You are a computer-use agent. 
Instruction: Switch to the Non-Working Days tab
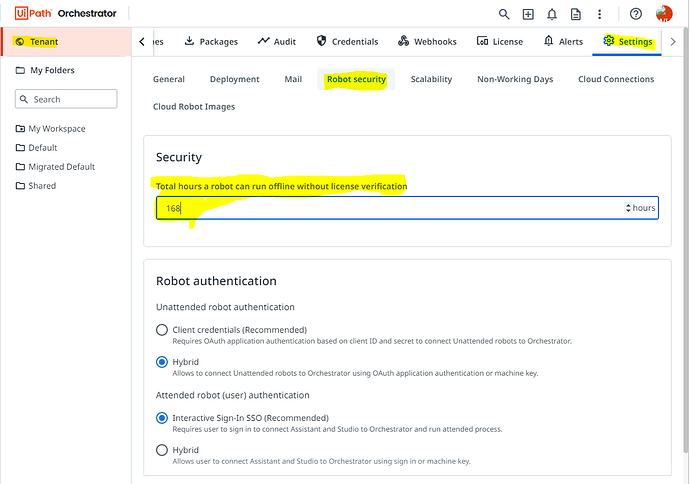[515, 79]
